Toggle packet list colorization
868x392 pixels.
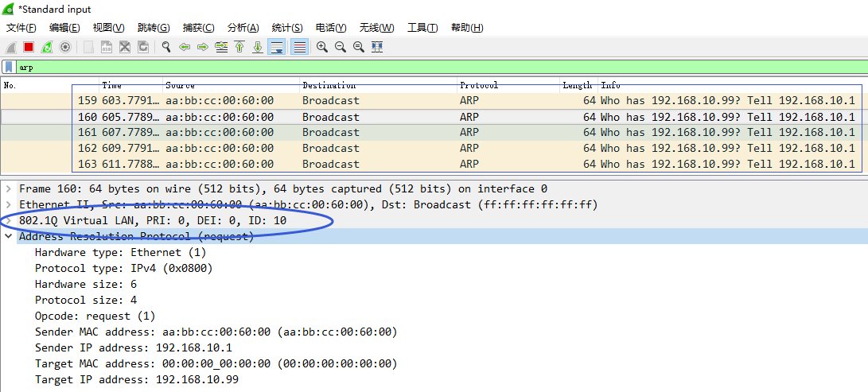pos(300,47)
